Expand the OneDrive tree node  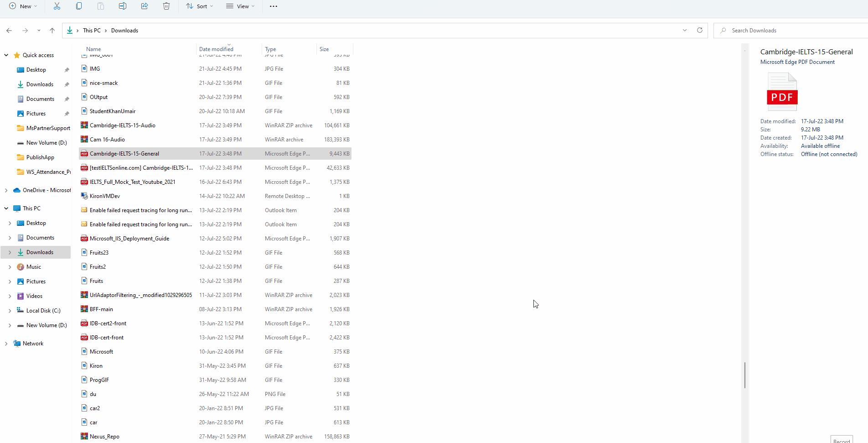tap(6, 190)
